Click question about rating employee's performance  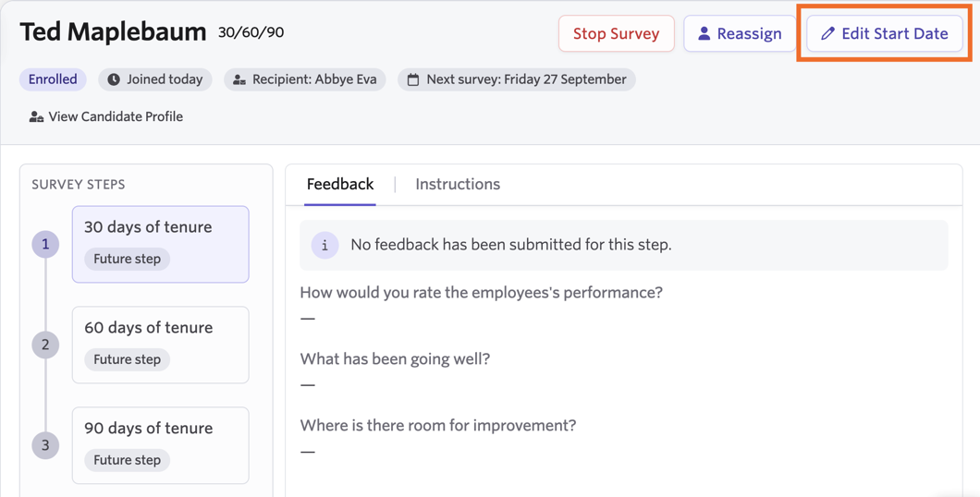coord(482,292)
